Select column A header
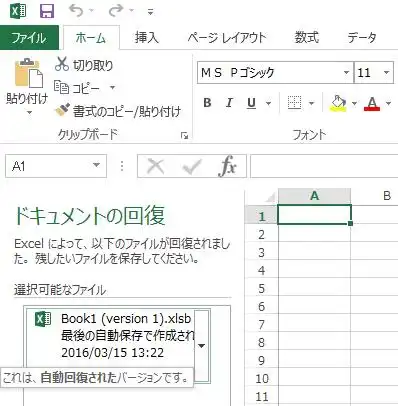This screenshot has width=398, height=406. pos(314,196)
